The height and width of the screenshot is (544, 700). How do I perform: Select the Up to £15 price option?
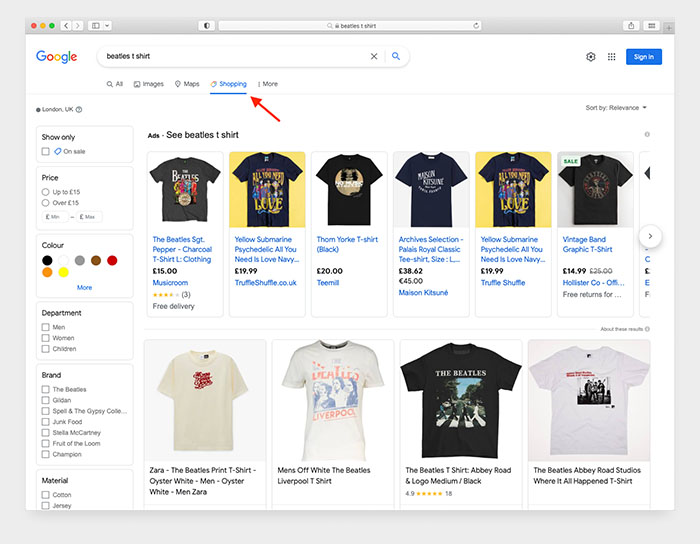click(x=45, y=192)
